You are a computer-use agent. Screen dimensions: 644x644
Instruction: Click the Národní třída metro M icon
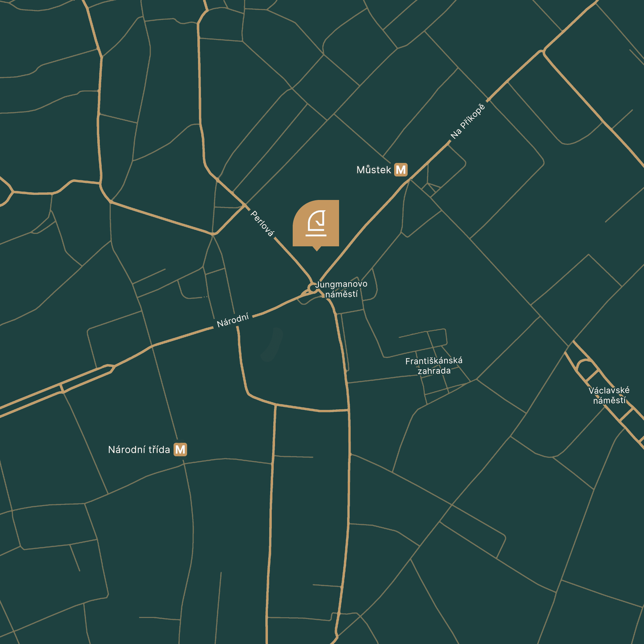[180, 449]
